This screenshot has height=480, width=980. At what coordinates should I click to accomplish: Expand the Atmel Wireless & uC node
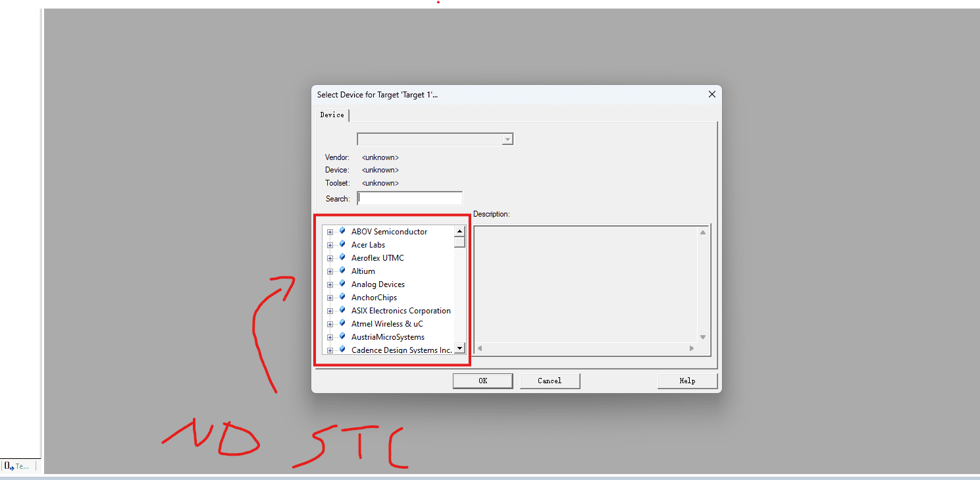point(330,324)
